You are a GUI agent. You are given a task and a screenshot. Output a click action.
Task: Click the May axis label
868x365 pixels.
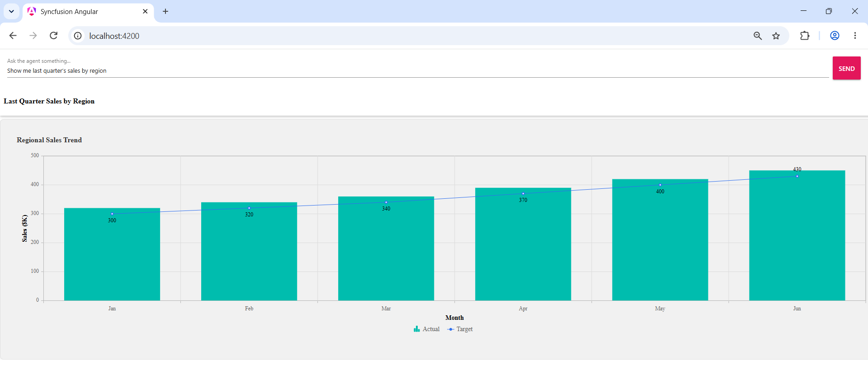660,309
